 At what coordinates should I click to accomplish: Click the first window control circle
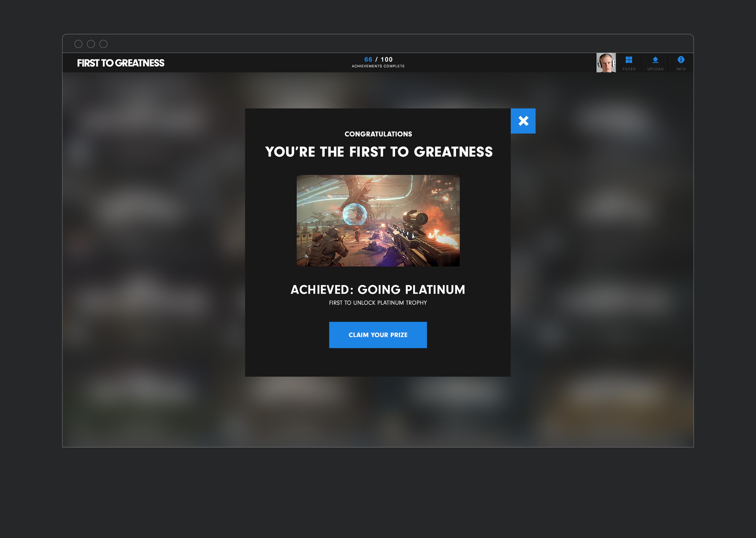click(x=79, y=44)
